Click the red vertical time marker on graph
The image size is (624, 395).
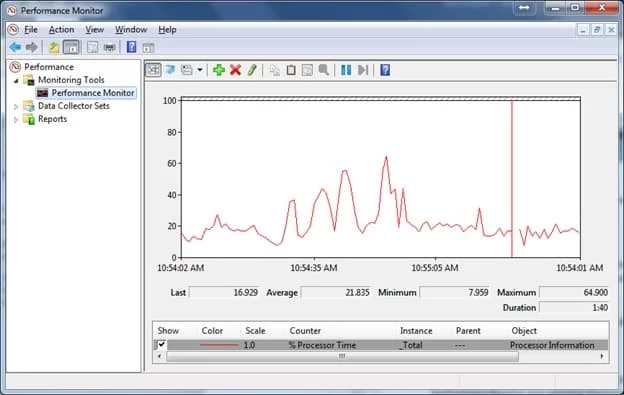tap(512, 179)
